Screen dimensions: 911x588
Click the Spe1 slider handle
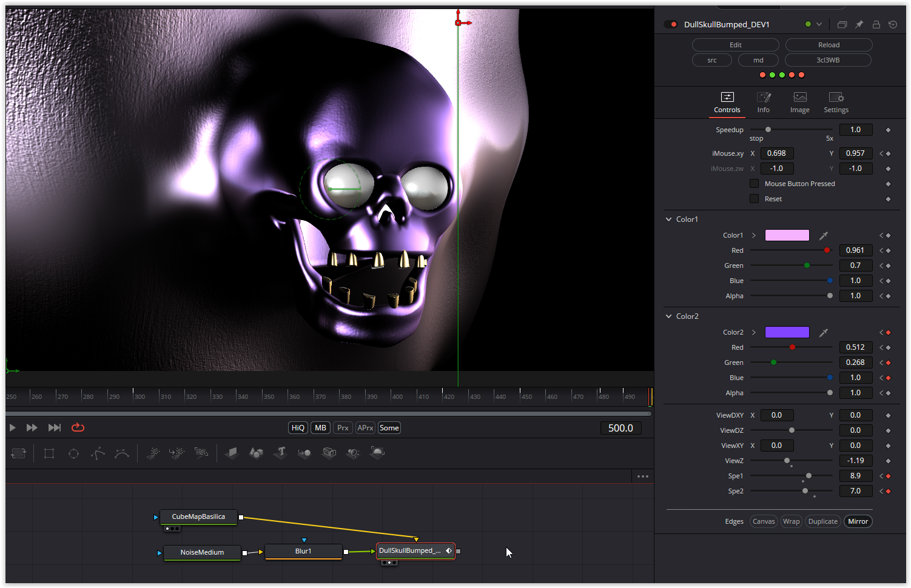click(x=808, y=476)
